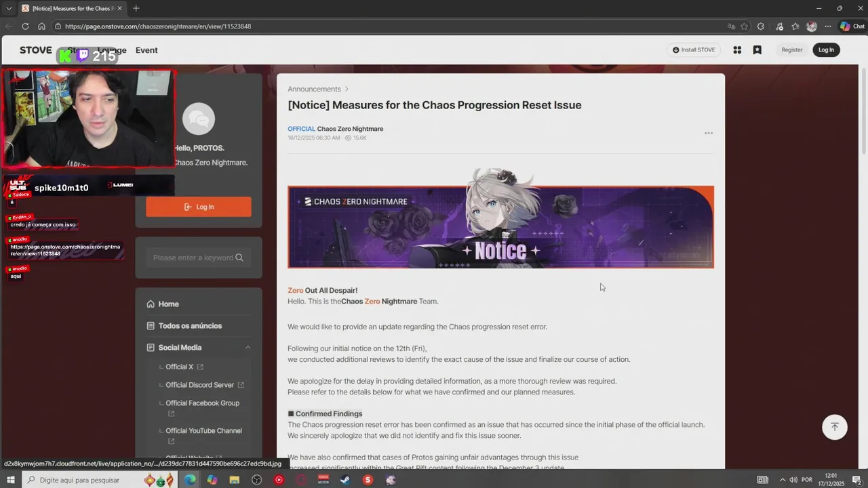Click the scroll-to-top arrow button

[x=835, y=427]
